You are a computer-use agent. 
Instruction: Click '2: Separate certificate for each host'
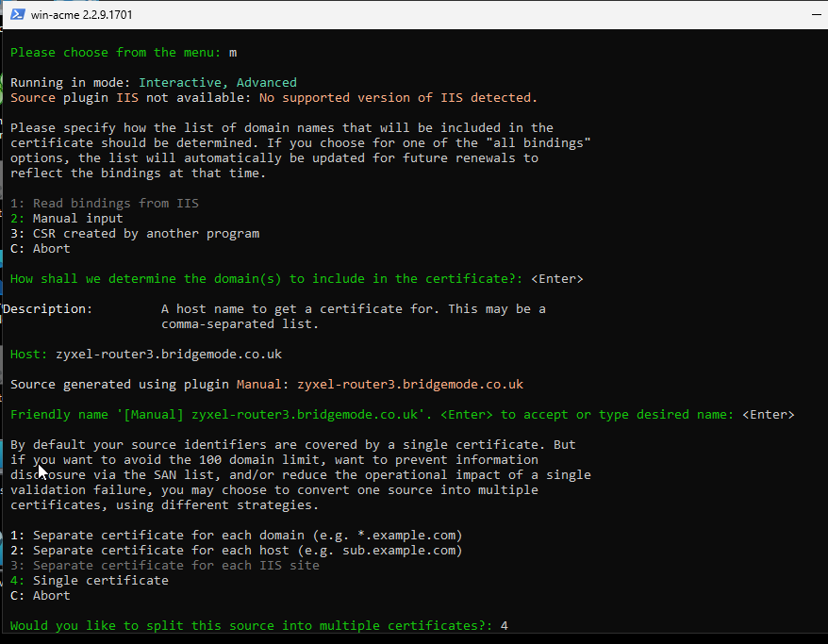(x=236, y=551)
